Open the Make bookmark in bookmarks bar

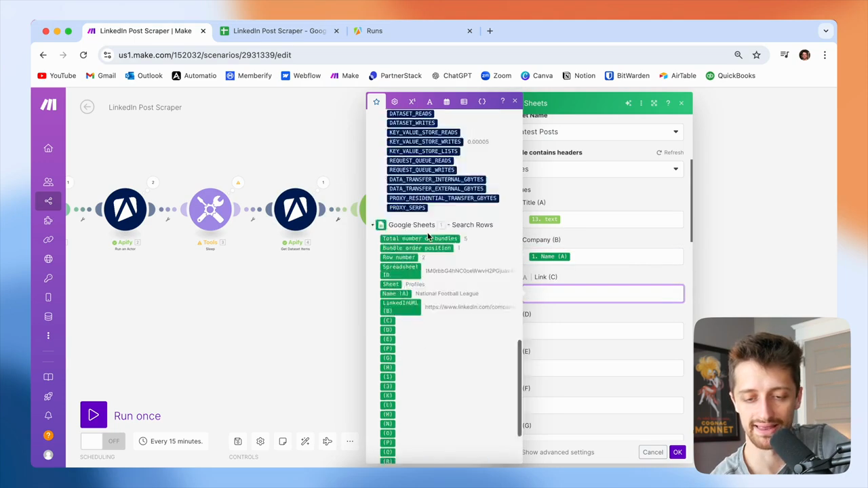click(x=344, y=76)
